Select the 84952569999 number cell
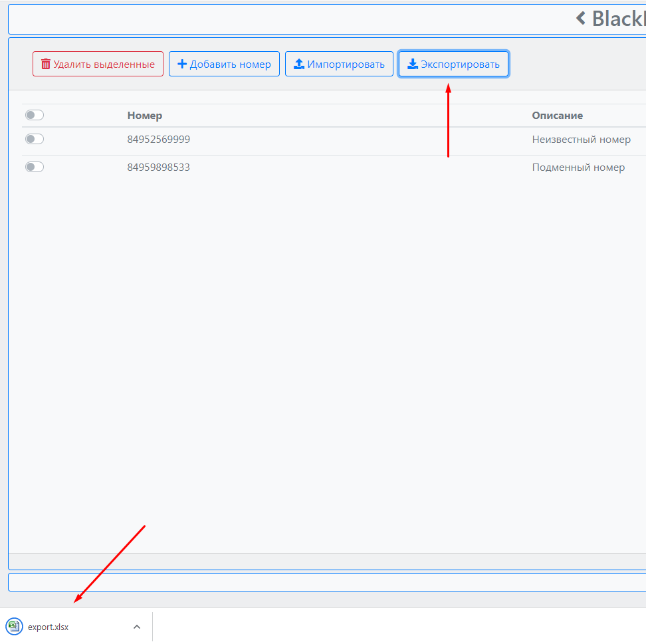The image size is (646, 644). tap(158, 140)
